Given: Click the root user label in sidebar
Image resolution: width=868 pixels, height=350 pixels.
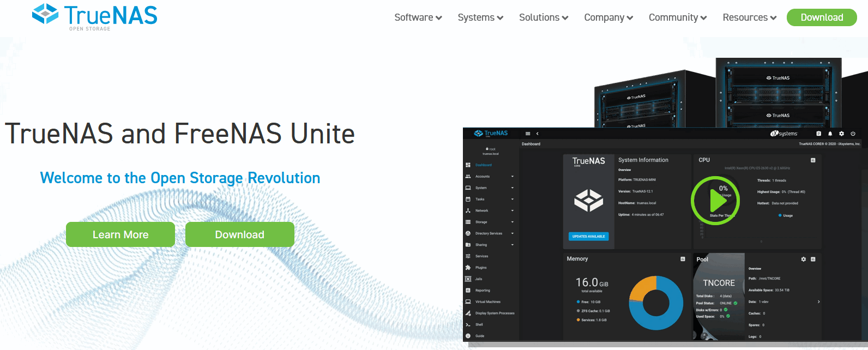Looking at the screenshot, I should (491, 149).
